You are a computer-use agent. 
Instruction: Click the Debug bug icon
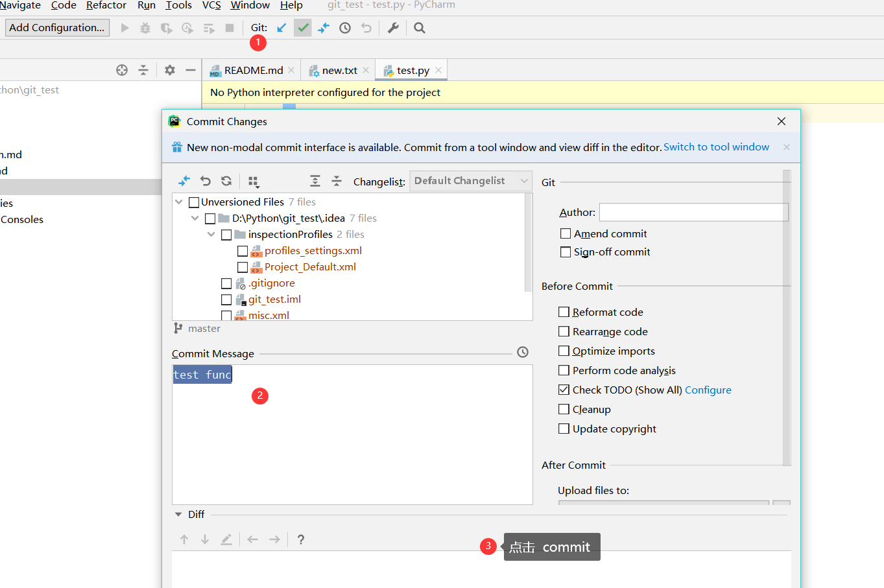click(145, 28)
